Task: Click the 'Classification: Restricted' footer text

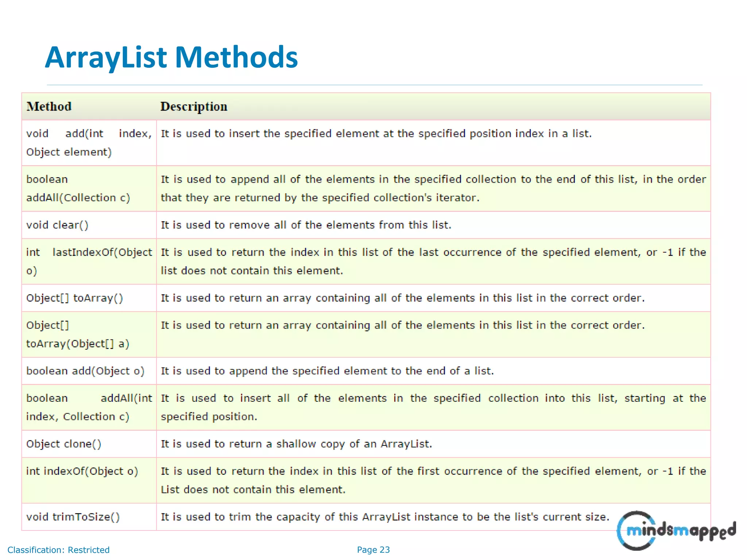Action: (58, 550)
